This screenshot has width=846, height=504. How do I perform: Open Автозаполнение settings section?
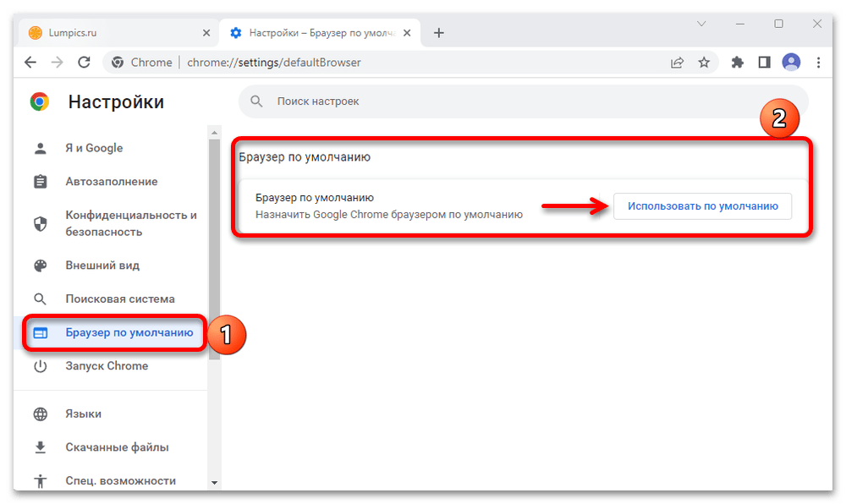[112, 182]
